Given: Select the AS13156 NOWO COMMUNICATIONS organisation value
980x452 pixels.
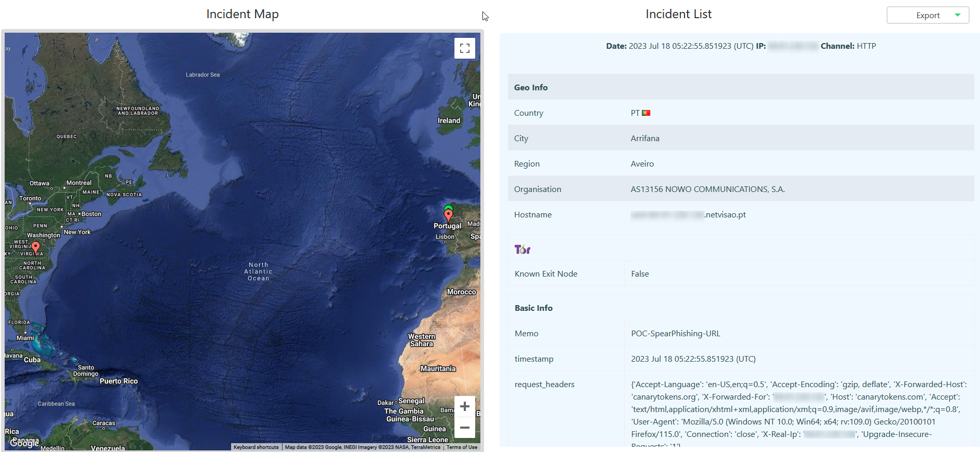Looking at the screenshot, I should pos(707,189).
